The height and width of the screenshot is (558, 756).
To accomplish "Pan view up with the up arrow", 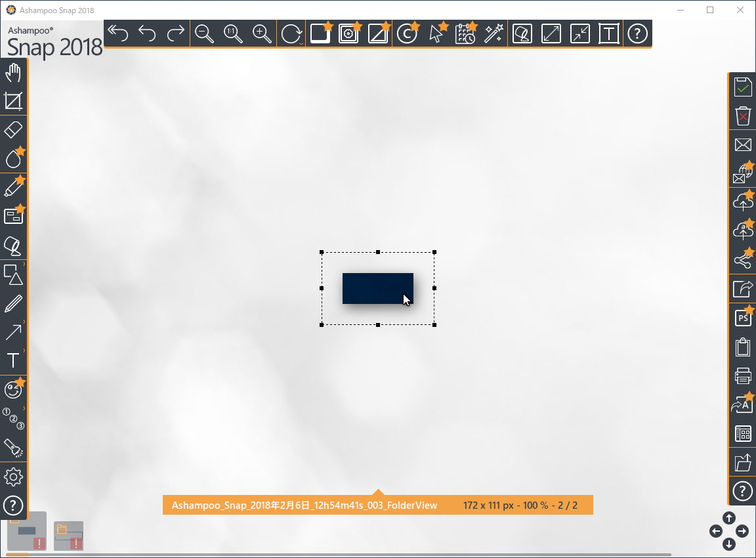I will (x=729, y=518).
